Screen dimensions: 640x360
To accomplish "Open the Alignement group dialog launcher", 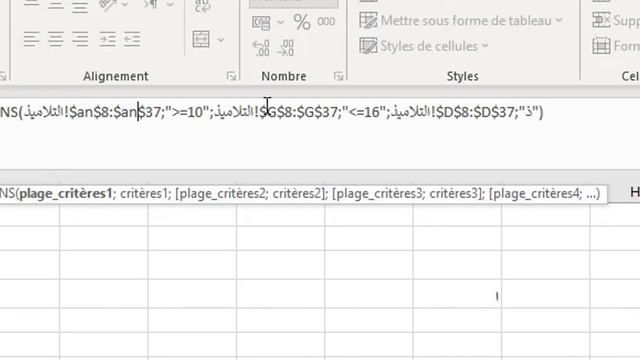I will tap(231, 76).
